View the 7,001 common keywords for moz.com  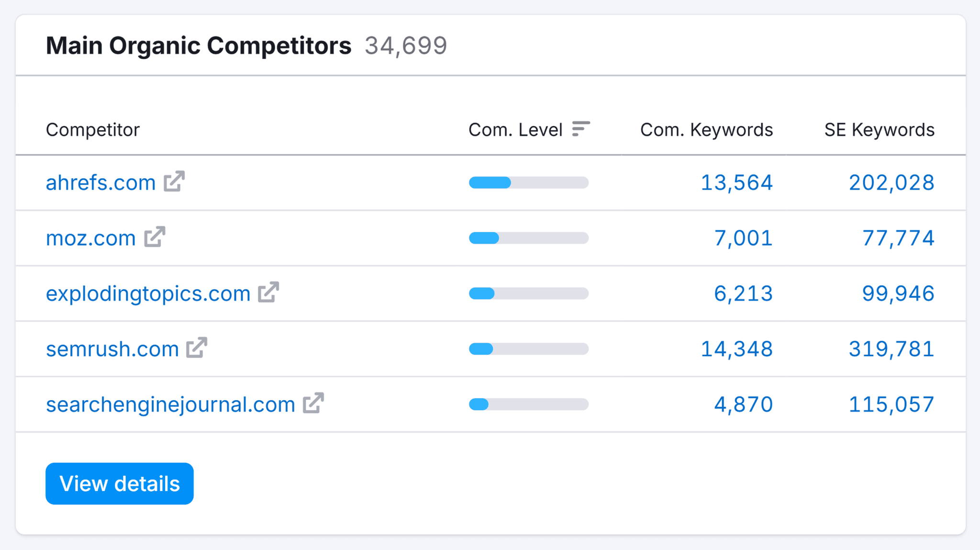(743, 237)
